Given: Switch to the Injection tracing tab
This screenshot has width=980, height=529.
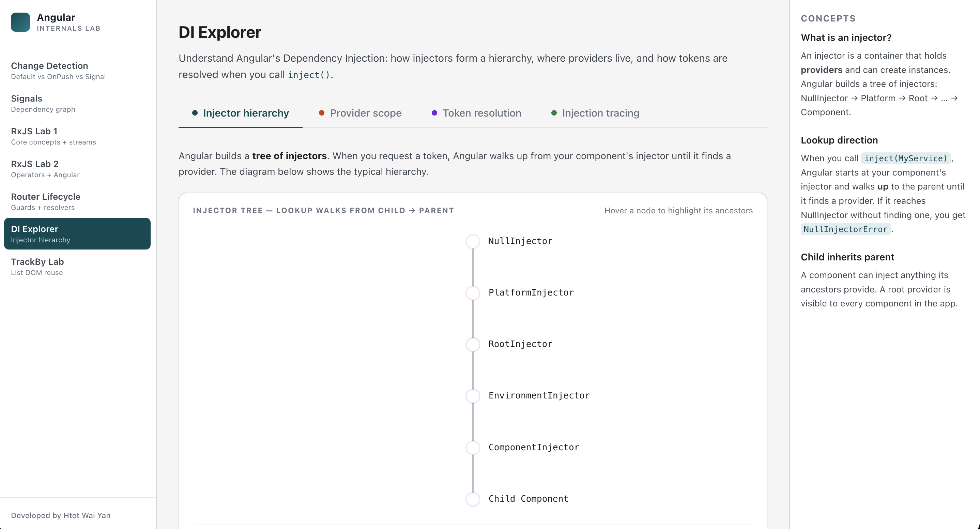Looking at the screenshot, I should point(595,113).
